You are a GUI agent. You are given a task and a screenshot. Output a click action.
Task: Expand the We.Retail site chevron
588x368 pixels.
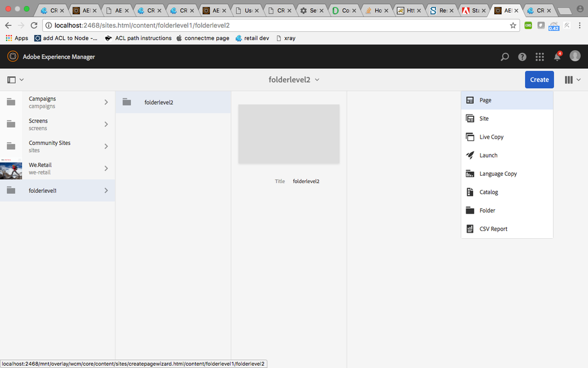click(x=106, y=168)
